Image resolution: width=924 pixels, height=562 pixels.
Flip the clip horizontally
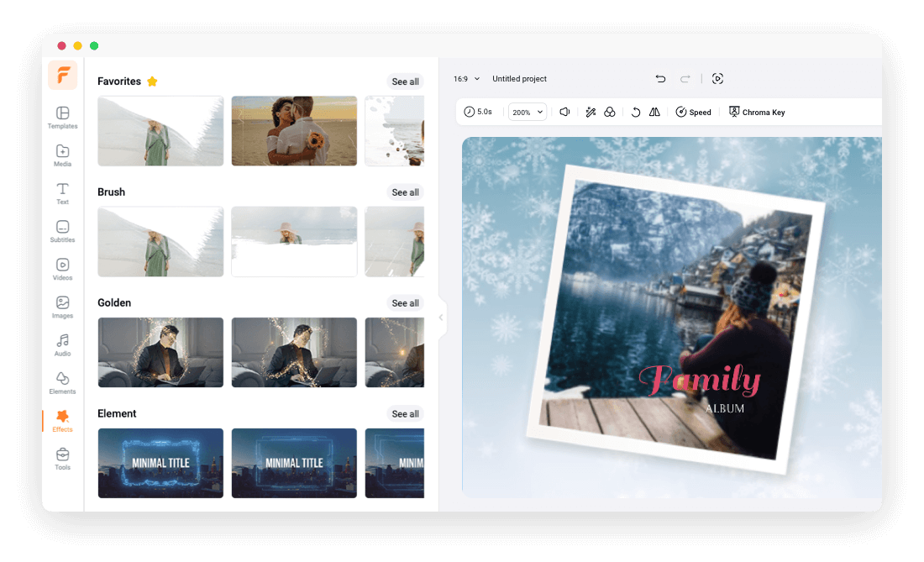coord(654,111)
